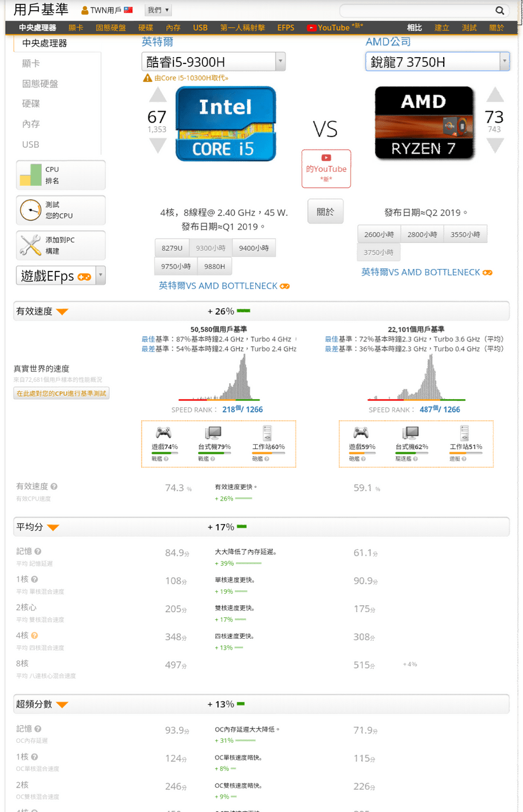Click the AMD workstation icon 工作站51%
The image size is (523, 812).
pos(465,433)
